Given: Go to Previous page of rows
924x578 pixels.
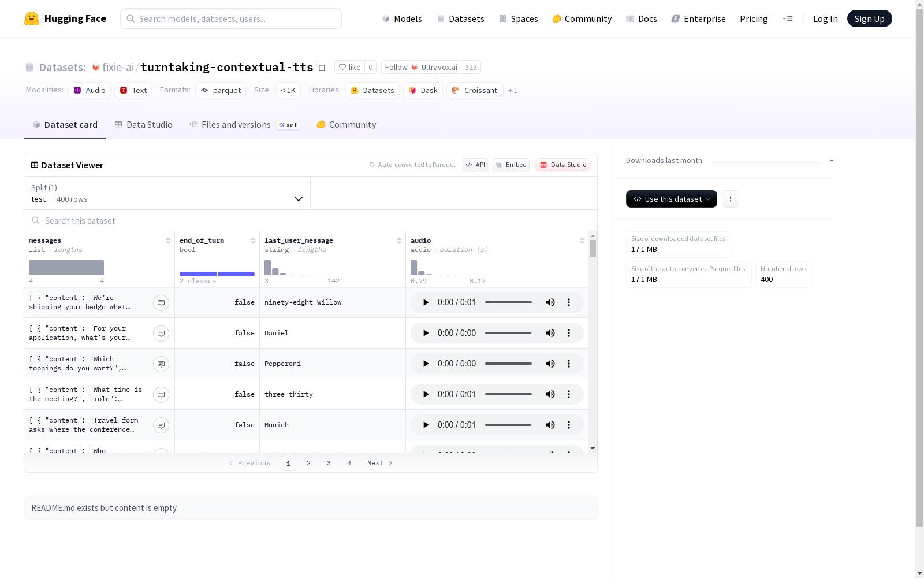Looking at the screenshot, I should point(249,463).
